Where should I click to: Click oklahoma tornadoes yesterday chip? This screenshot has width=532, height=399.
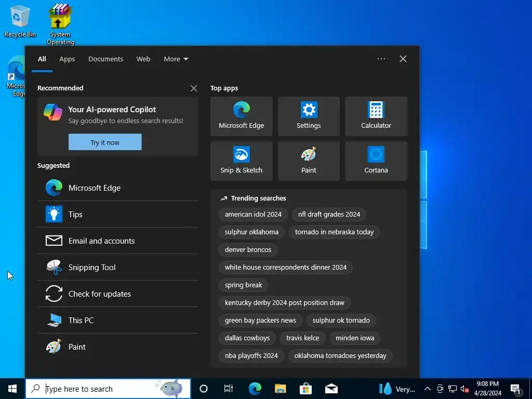[x=340, y=355]
